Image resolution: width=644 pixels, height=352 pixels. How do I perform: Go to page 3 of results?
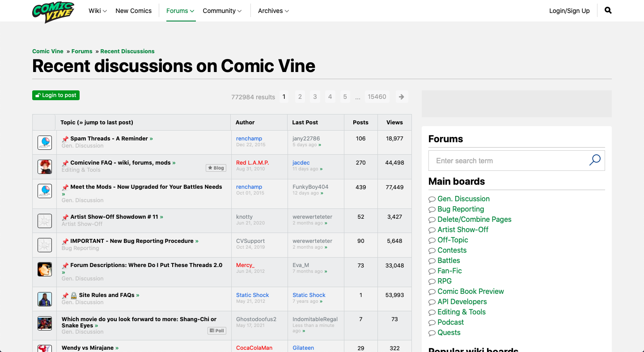315,97
